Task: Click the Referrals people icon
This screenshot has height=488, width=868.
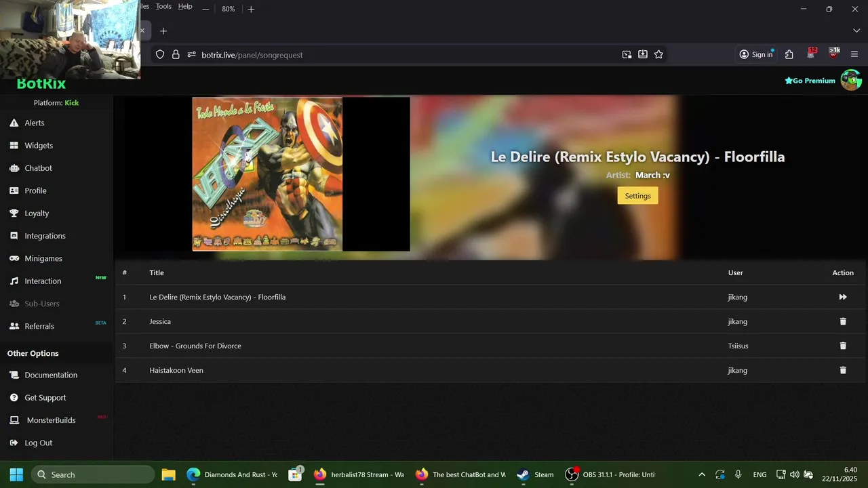Action: [14, 326]
